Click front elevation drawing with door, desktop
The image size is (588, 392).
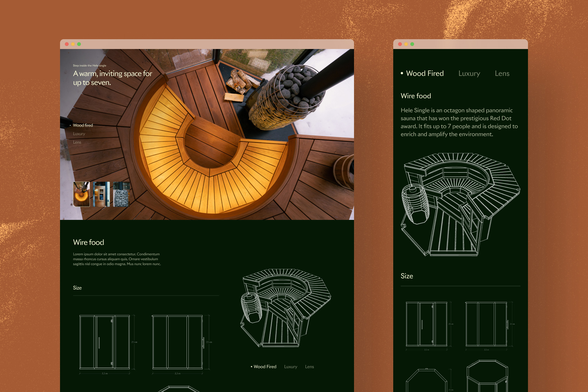(105, 342)
